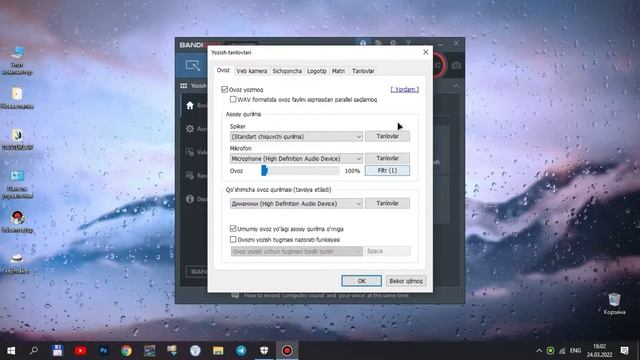Switch to the Tanlovlar tab
The image size is (640, 360).
(363, 71)
